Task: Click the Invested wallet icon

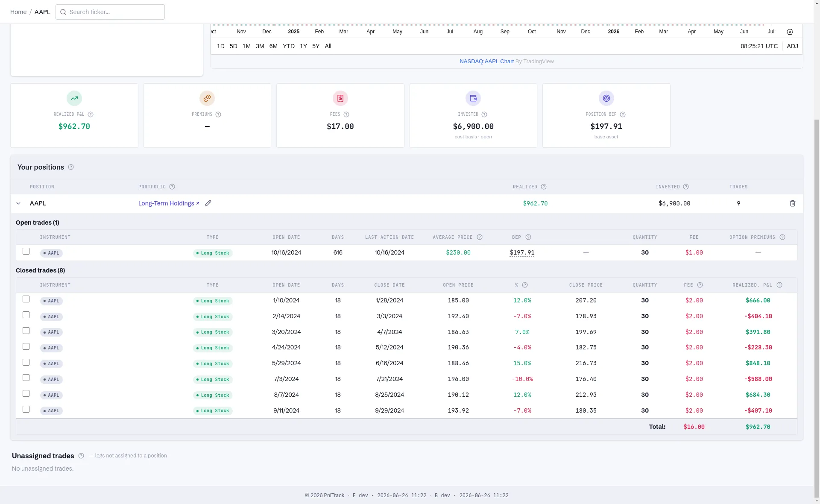Action: 473,98
